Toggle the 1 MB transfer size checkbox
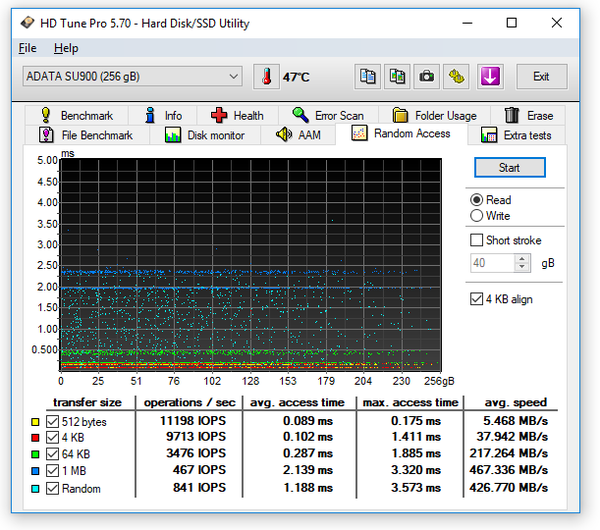The width and height of the screenshot is (600, 530). [52, 471]
